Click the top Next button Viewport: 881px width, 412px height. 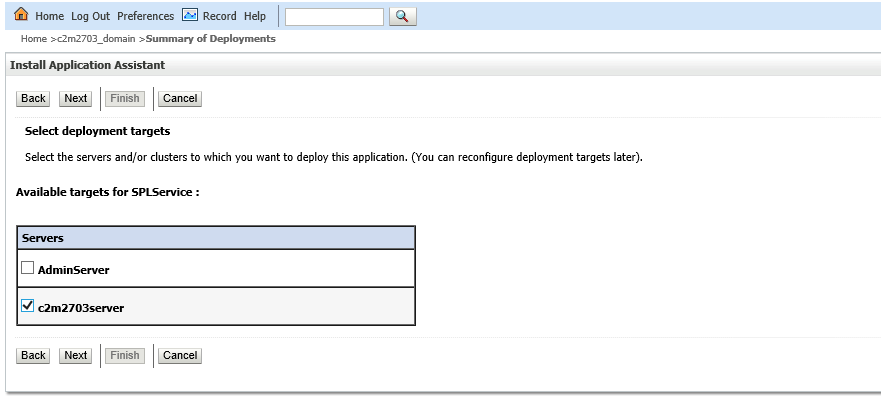coord(75,98)
